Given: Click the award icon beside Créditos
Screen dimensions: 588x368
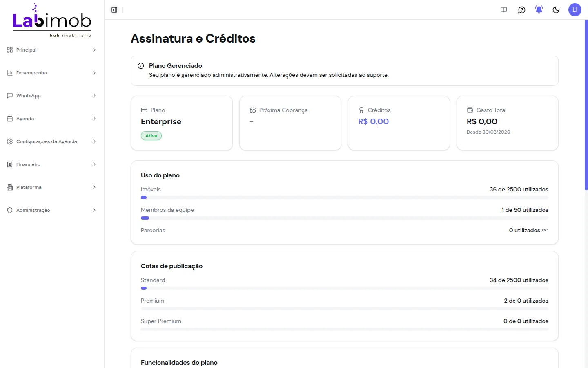Looking at the screenshot, I should [x=361, y=110].
